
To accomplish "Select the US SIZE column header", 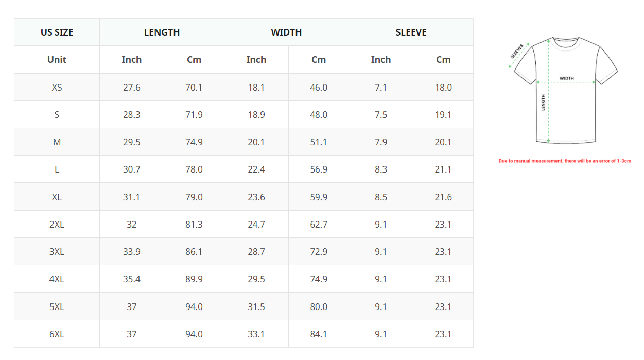I will 57,32.
